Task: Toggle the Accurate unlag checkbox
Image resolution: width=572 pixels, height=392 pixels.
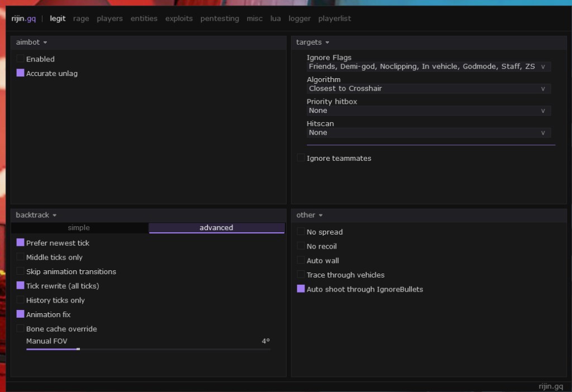Action: (x=21, y=73)
